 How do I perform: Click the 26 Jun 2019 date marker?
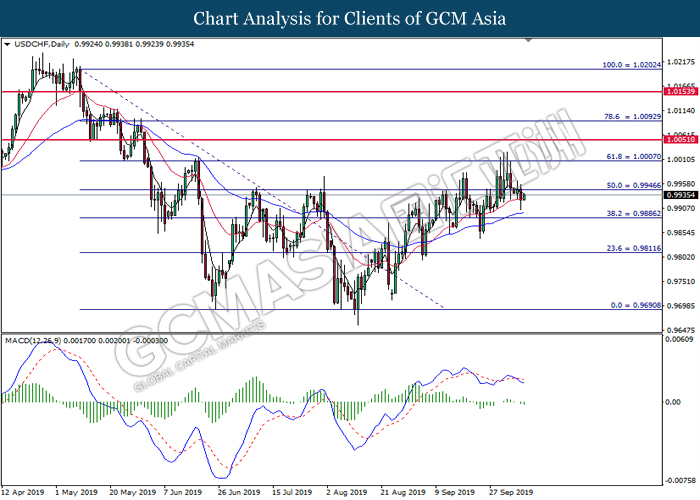[239, 492]
